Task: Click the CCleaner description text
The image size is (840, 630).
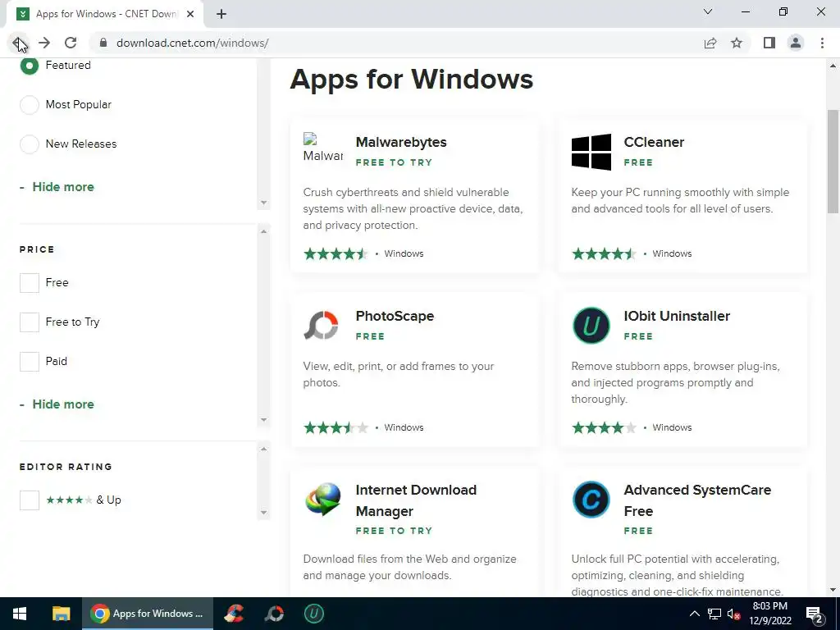Action: [x=680, y=200]
